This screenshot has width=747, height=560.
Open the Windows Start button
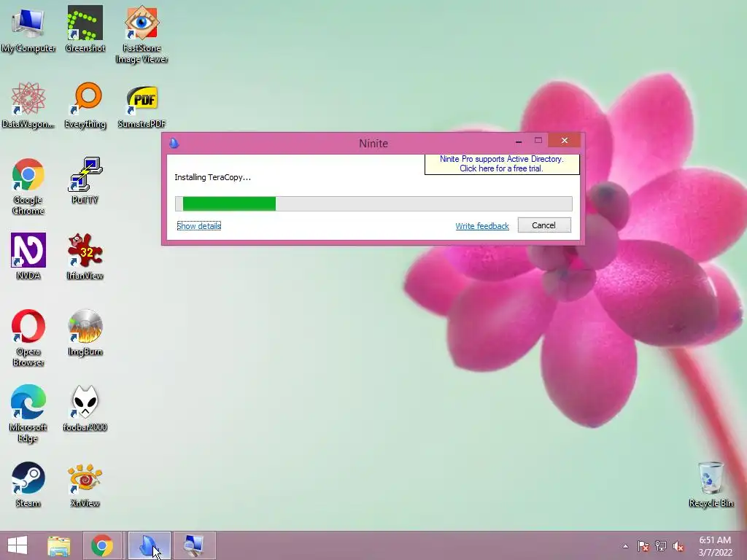click(x=18, y=545)
